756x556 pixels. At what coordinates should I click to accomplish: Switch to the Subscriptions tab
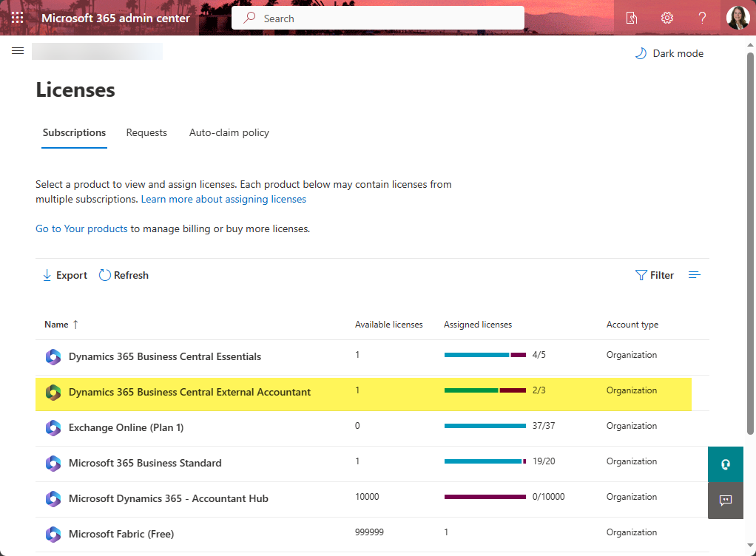coord(74,132)
